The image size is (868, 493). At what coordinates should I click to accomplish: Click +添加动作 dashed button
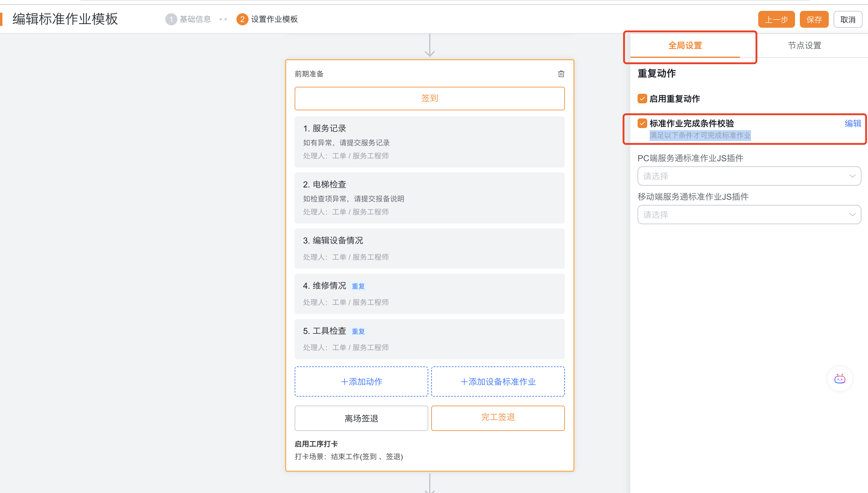pos(361,382)
